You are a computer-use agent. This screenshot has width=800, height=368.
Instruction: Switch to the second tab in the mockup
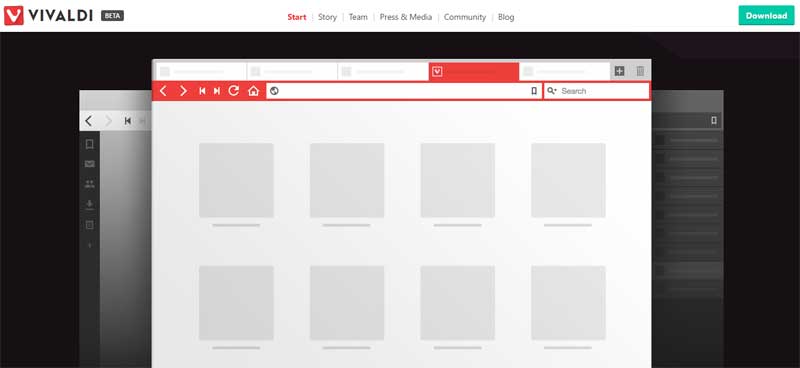pos(292,71)
